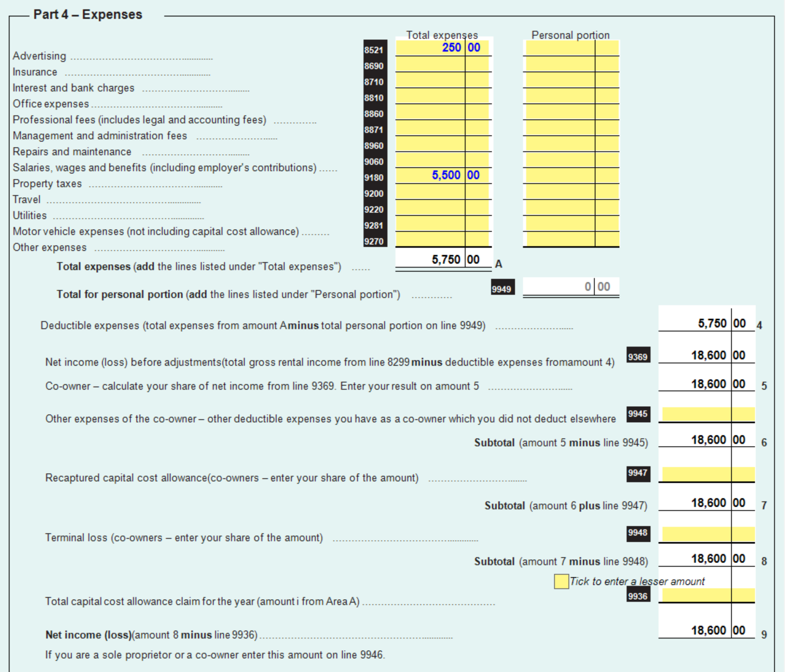Select Subtotal amount 7 value 18,600
The height and width of the screenshot is (672, 785).
[707, 503]
